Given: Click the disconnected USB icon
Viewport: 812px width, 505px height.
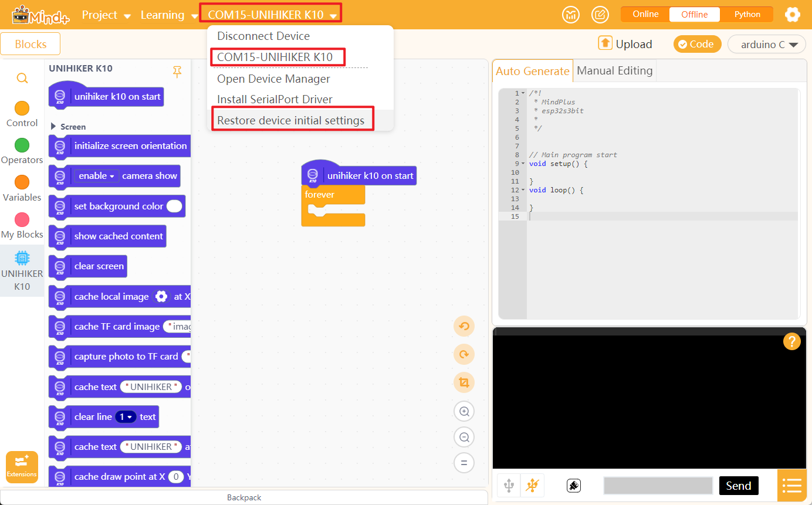Looking at the screenshot, I should point(532,486).
